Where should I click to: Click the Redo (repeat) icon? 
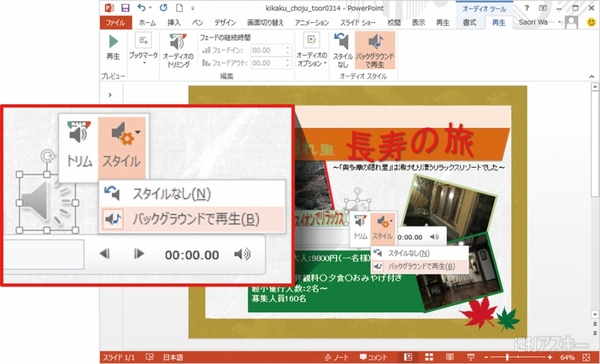tap(163, 8)
